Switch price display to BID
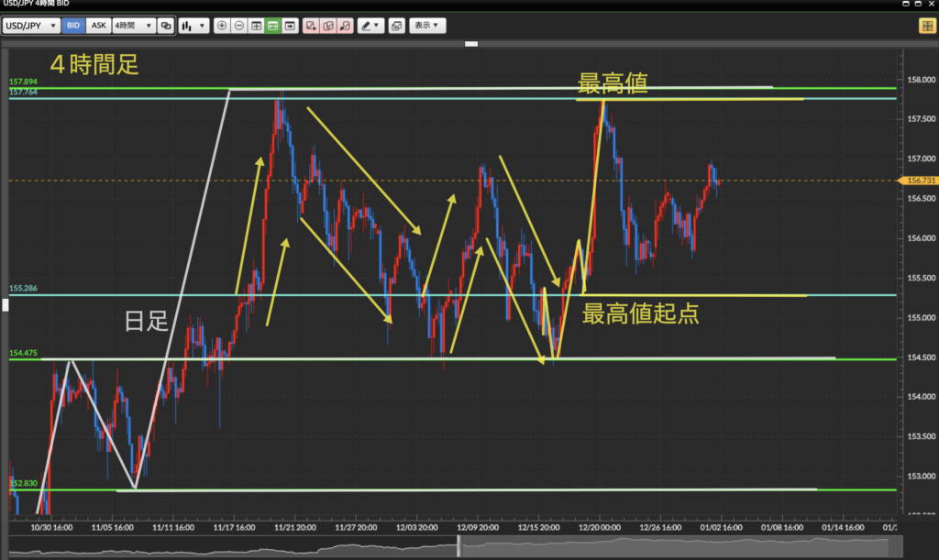Image resolution: width=939 pixels, height=560 pixels. click(x=74, y=26)
